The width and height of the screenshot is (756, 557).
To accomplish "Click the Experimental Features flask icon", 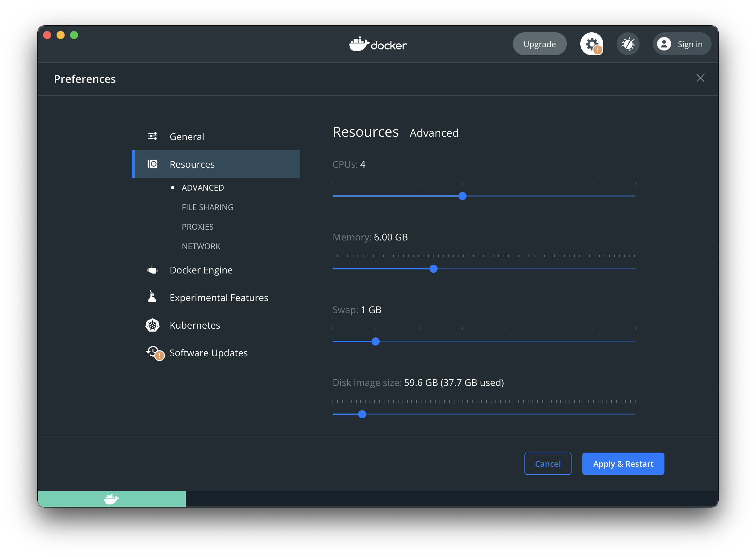I will (x=152, y=297).
